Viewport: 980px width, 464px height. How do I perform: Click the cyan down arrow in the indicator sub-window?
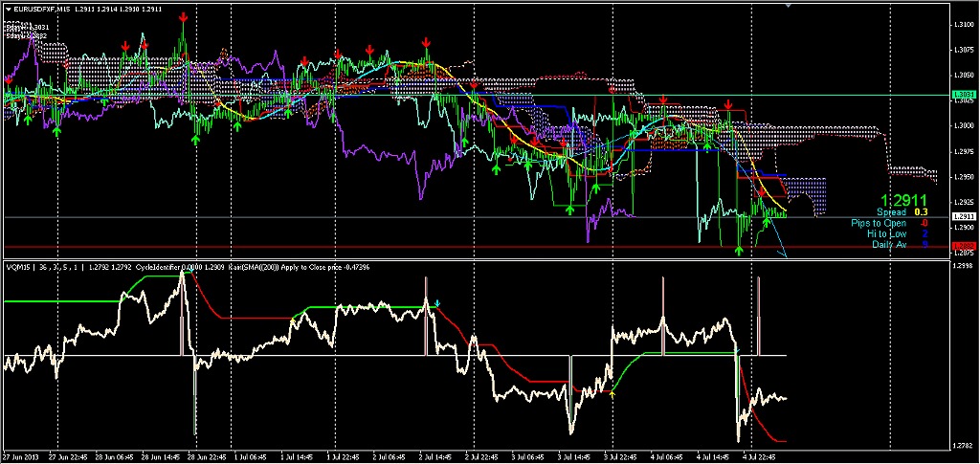(437, 304)
